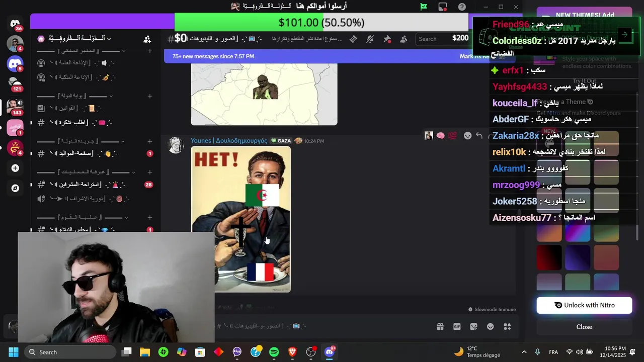Click Unlock with Nitro button

click(x=584, y=305)
